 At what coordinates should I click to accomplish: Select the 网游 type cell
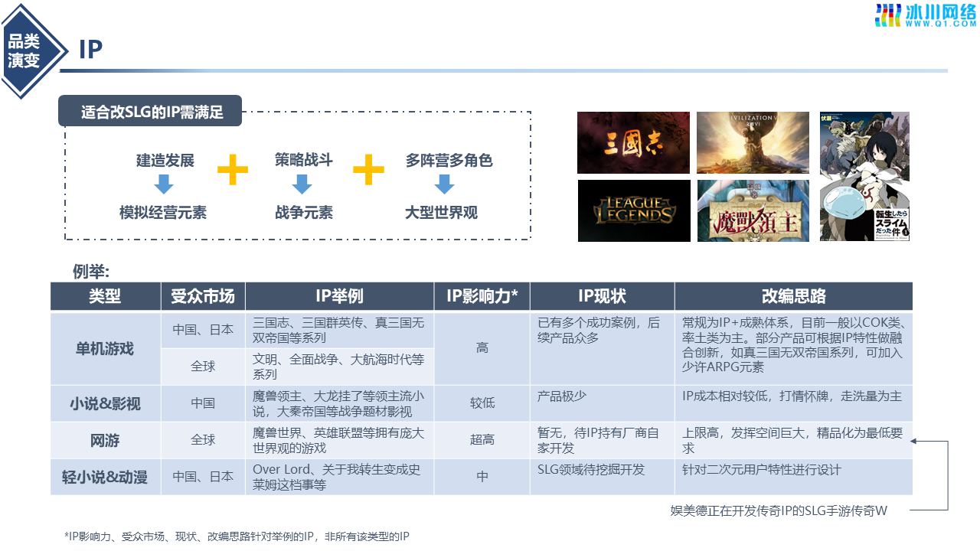[105, 440]
